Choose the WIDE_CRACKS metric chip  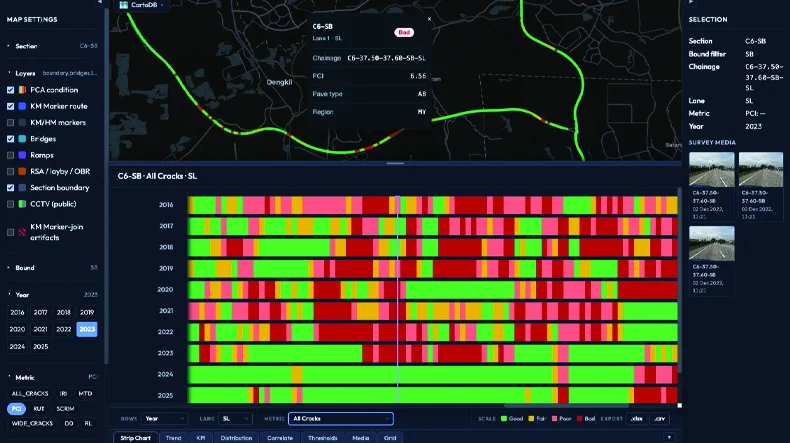point(32,423)
